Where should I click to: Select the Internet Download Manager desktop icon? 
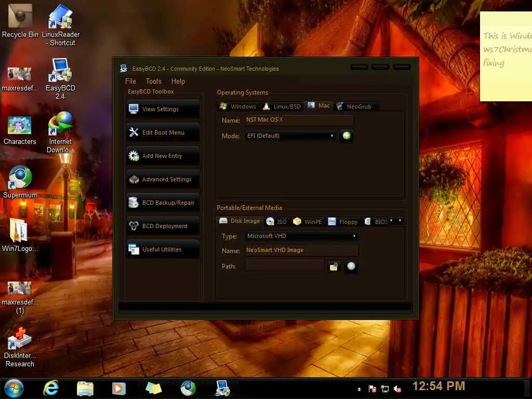pos(60,132)
